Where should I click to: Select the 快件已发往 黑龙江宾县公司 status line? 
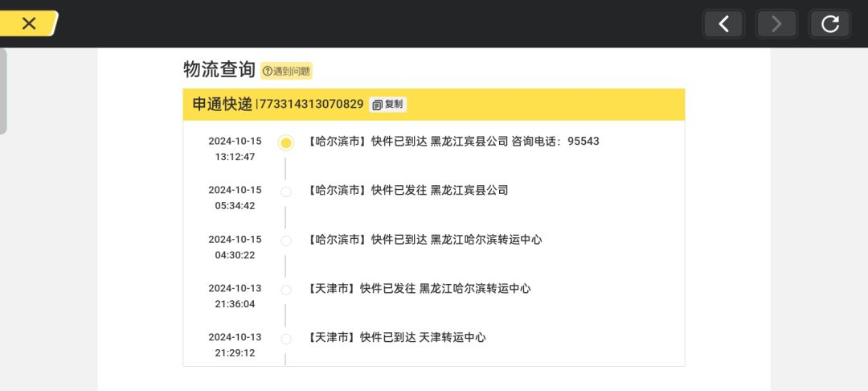click(x=407, y=191)
